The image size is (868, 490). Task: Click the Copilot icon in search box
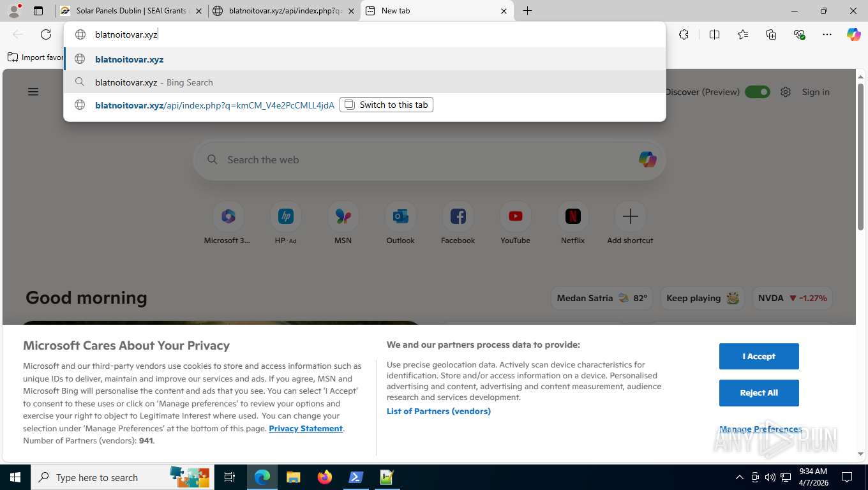[x=647, y=160]
